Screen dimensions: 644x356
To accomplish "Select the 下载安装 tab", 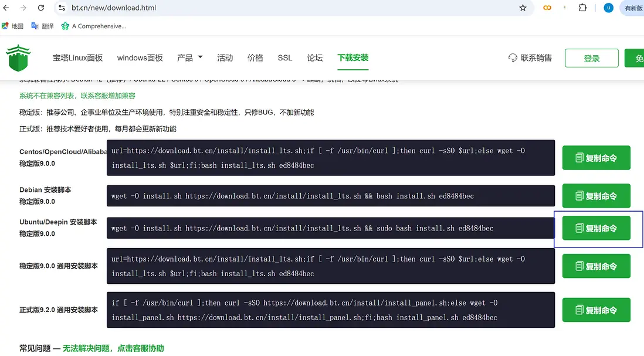I will tap(353, 58).
